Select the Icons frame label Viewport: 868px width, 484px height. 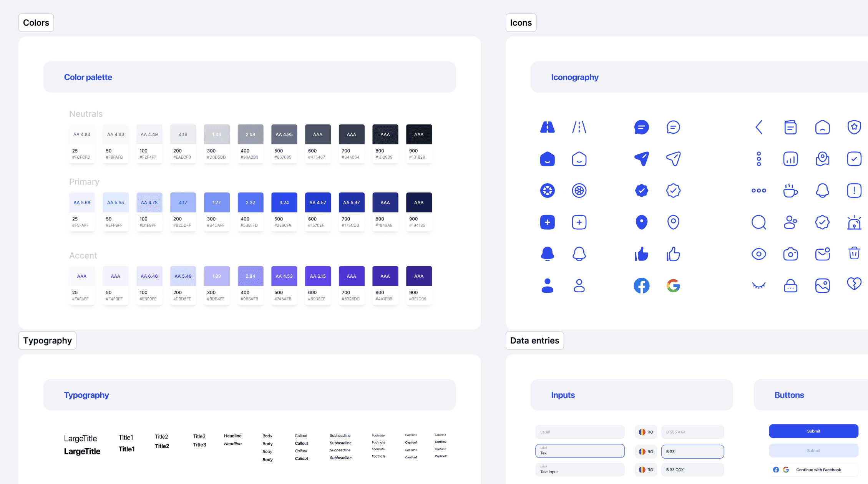521,23
